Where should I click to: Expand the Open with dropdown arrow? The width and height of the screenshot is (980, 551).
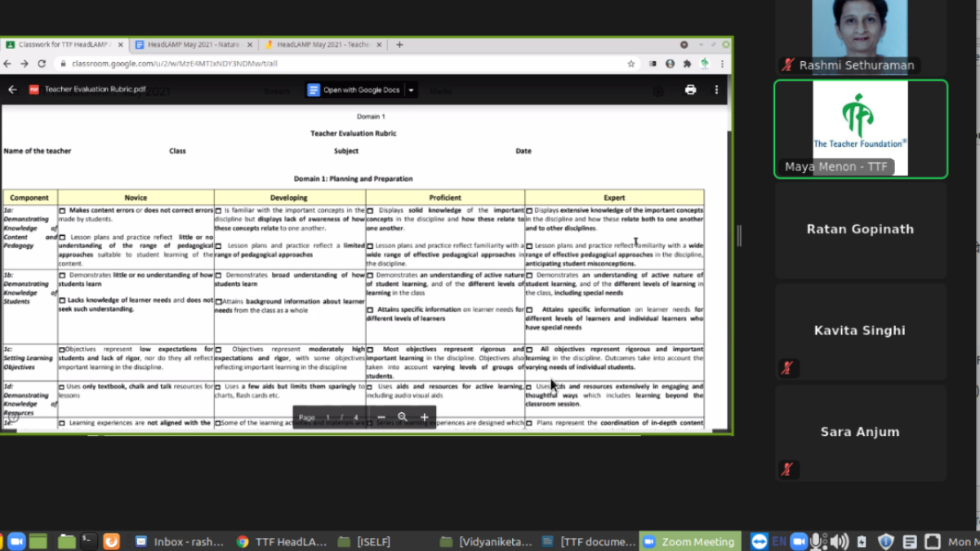point(412,90)
